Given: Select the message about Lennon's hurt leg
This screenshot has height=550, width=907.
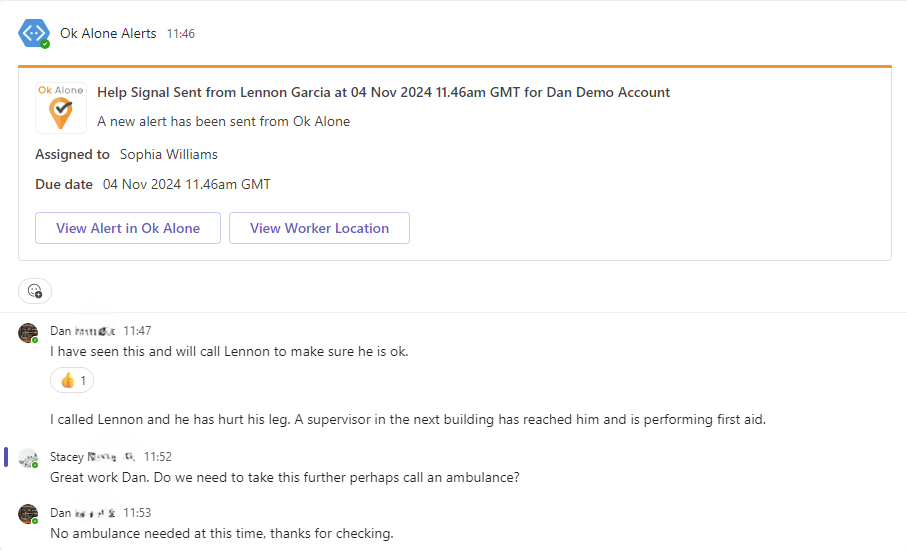Looking at the screenshot, I should [x=408, y=419].
